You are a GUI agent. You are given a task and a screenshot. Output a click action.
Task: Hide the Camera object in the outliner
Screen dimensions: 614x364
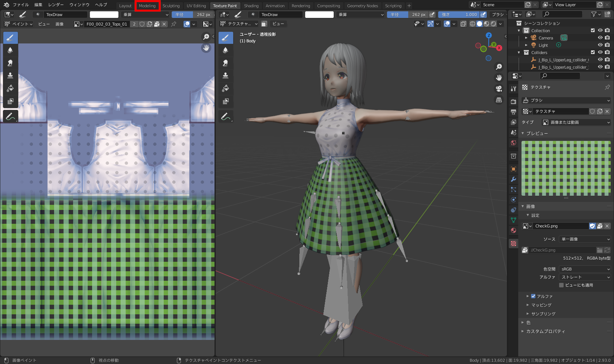pos(600,38)
